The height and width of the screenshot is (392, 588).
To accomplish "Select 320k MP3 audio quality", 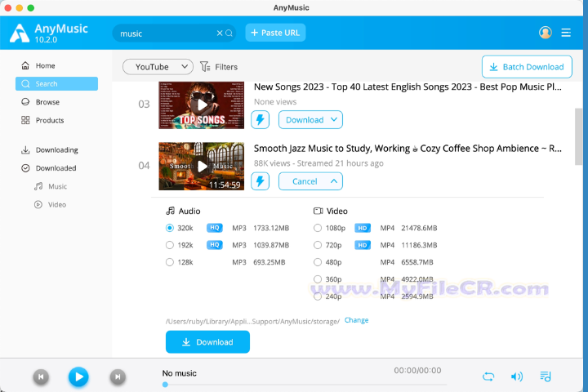I will (x=170, y=228).
